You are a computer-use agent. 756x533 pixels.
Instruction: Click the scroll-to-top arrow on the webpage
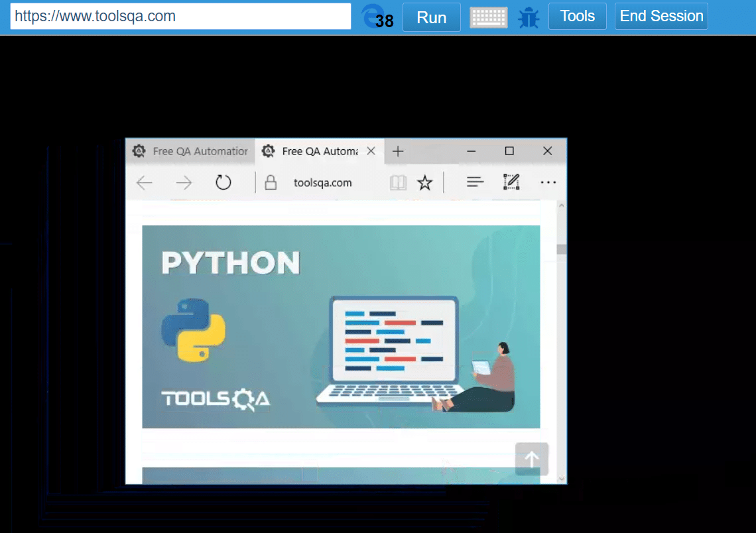point(531,459)
